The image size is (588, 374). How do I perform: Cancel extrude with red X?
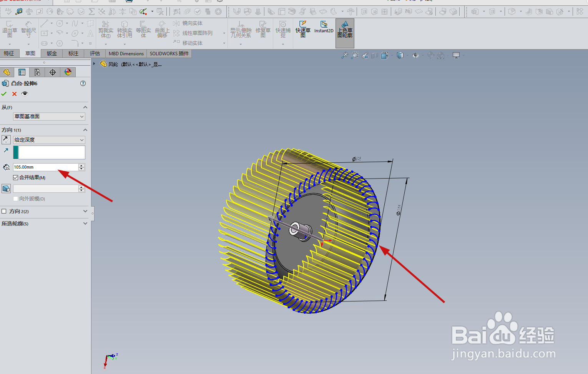click(x=14, y=94)
